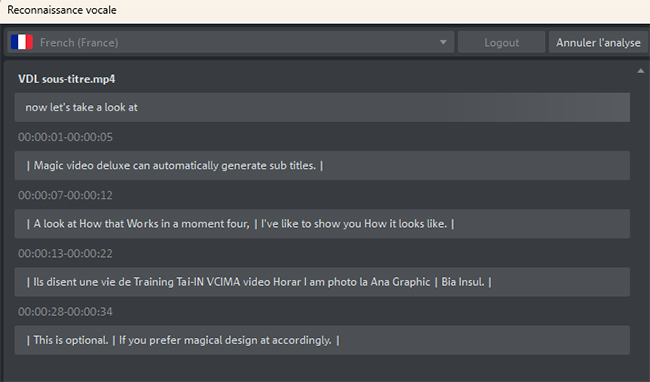The width and height of the screenshot is (650, 382).
Task: Click the 00:00:07-00:00:12 timestamp
Action: [65, 195]
